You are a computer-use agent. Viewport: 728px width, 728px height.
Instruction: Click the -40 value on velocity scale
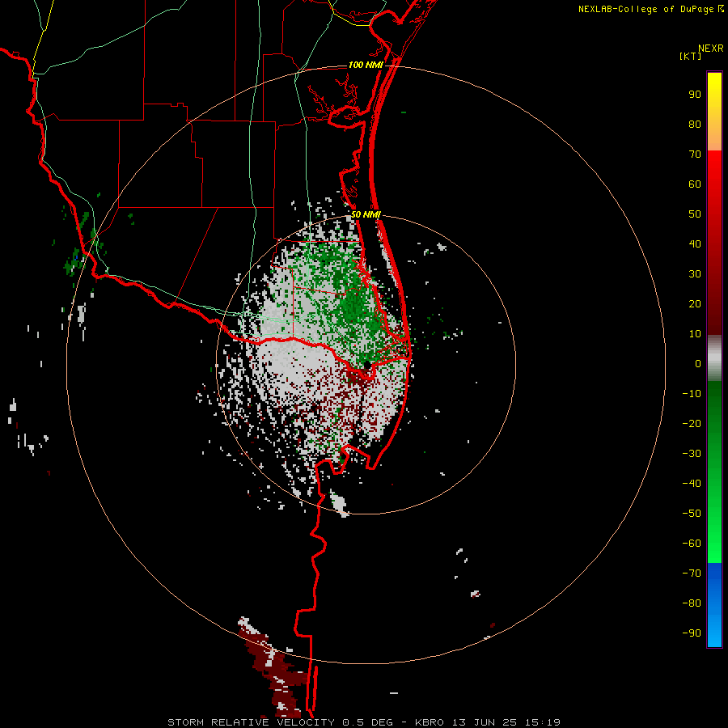tap(692, 484)
